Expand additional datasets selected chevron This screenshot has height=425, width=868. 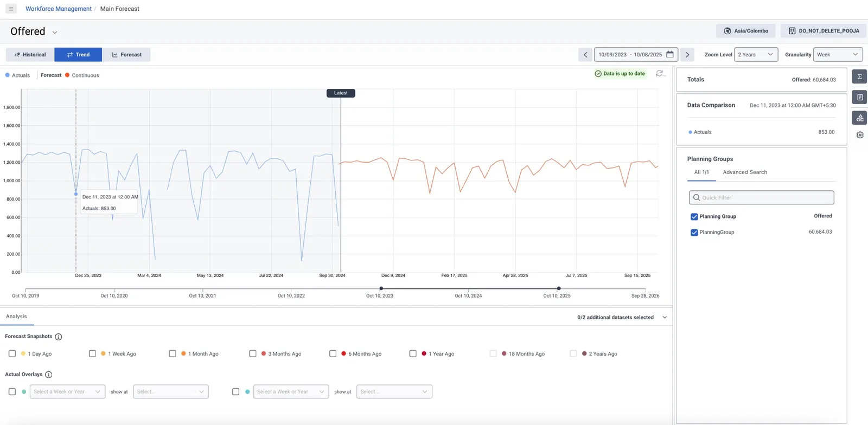click(665, 318)
